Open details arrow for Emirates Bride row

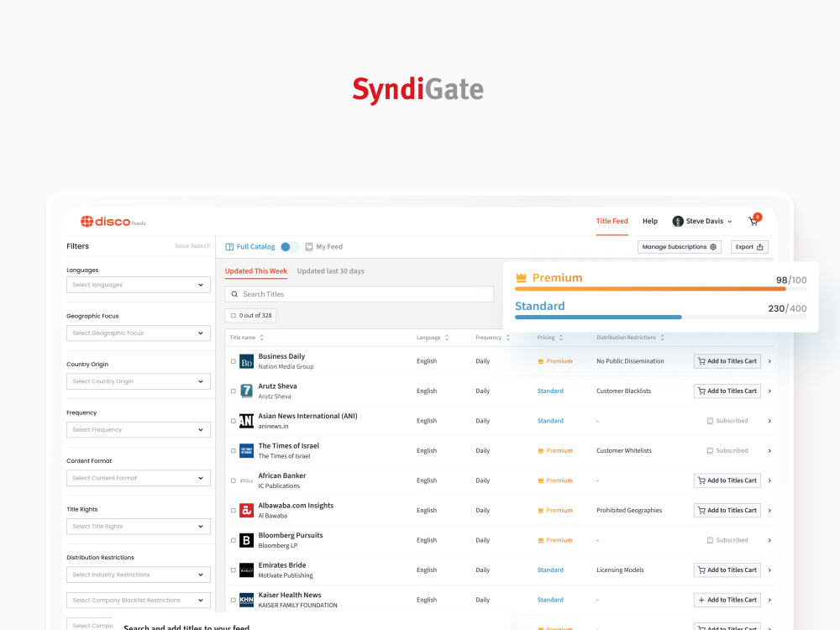[x=769, y=570]
